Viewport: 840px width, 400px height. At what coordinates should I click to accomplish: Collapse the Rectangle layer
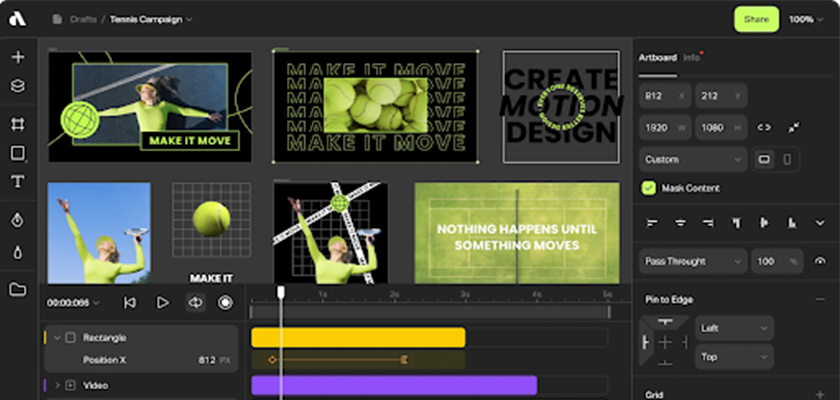(x=57, y=338)
